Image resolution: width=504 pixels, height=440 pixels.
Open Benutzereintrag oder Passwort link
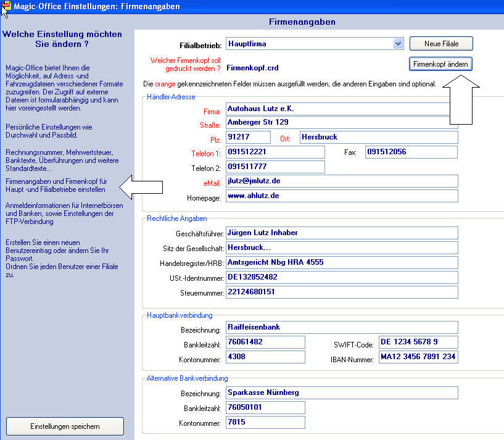[62, 259]
